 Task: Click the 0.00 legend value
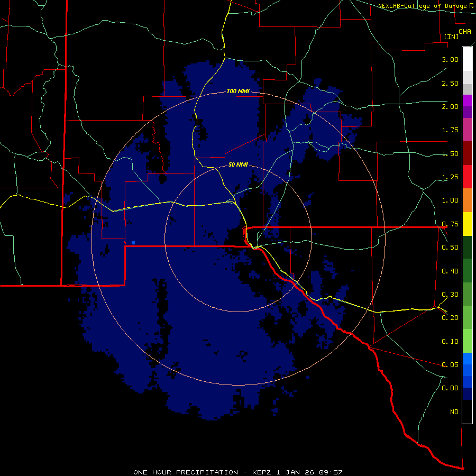[x=450, y=388]
